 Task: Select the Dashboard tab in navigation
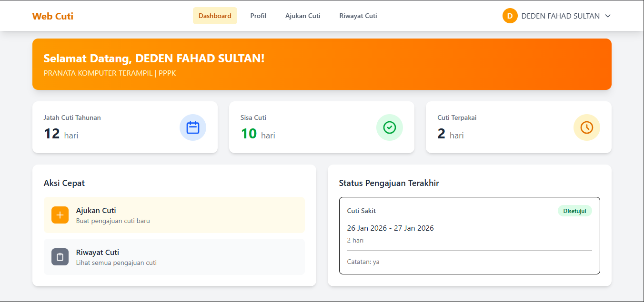pos(215,16)
